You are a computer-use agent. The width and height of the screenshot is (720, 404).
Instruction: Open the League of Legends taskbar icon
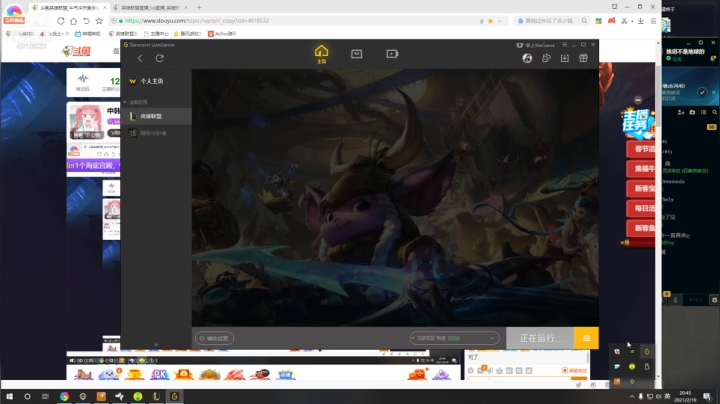click(x=156, y=396)
